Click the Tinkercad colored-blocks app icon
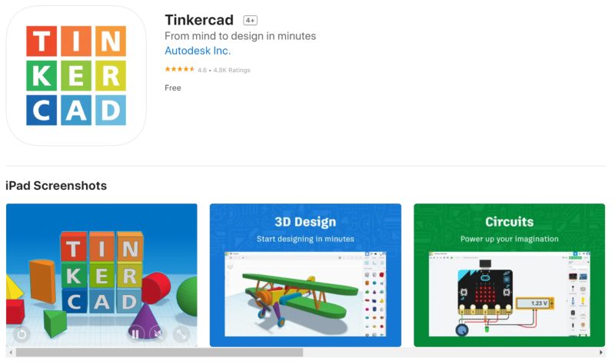The height and width of the screenshot is (364, 615). [x=76, y=75]
